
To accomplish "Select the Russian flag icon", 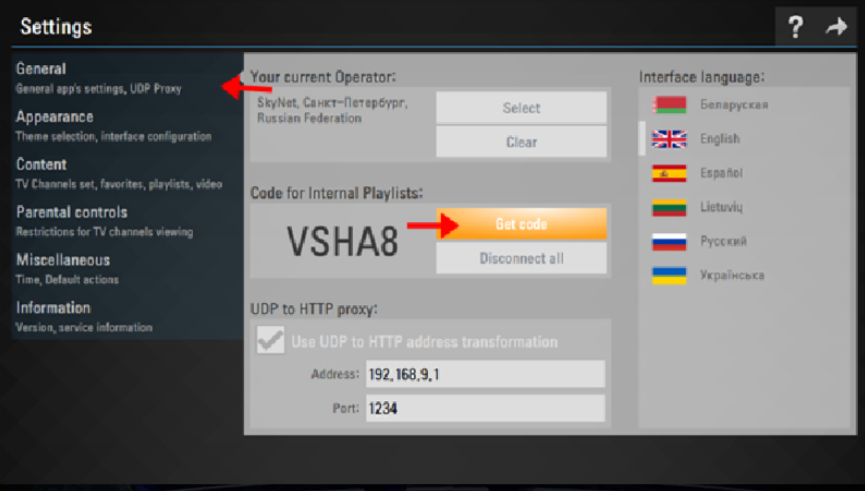I will (x=669, y=242).
